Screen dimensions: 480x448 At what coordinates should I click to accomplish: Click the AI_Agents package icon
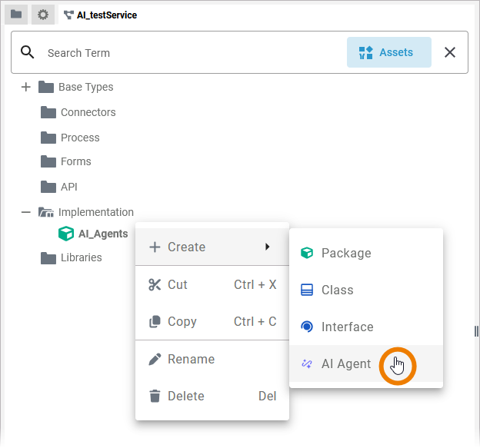pos(67,234)
